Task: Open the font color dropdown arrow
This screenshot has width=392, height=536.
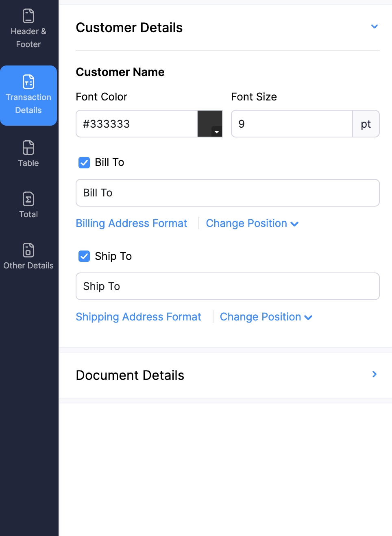Action: pyautogui.click(x=216, y=132)
